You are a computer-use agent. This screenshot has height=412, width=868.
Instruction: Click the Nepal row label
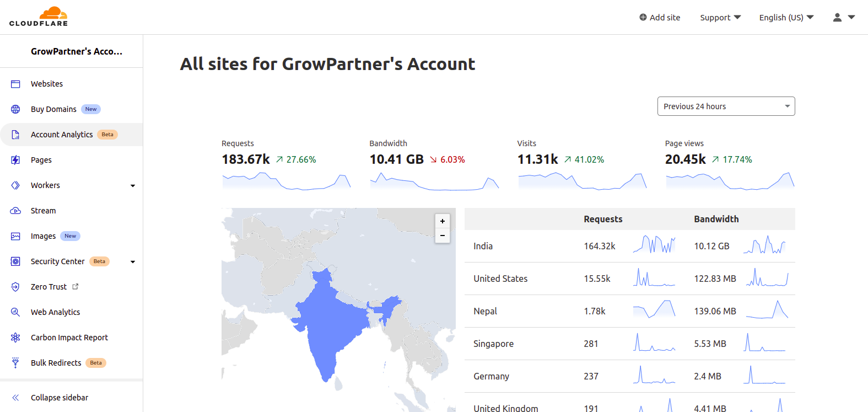pos(485,311)
